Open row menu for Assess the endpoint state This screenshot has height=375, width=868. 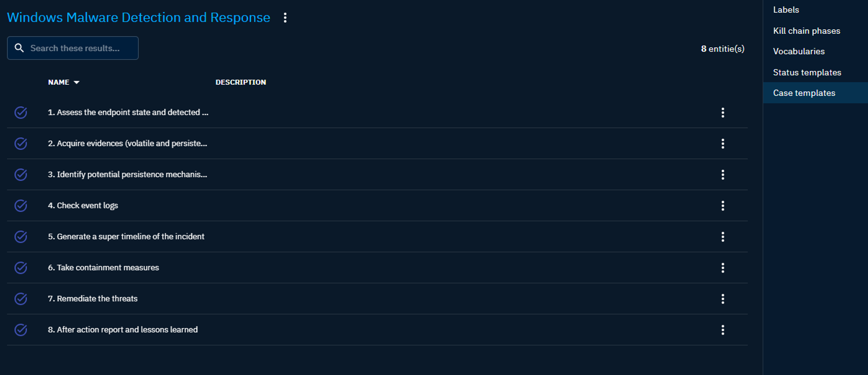(723, 113)
